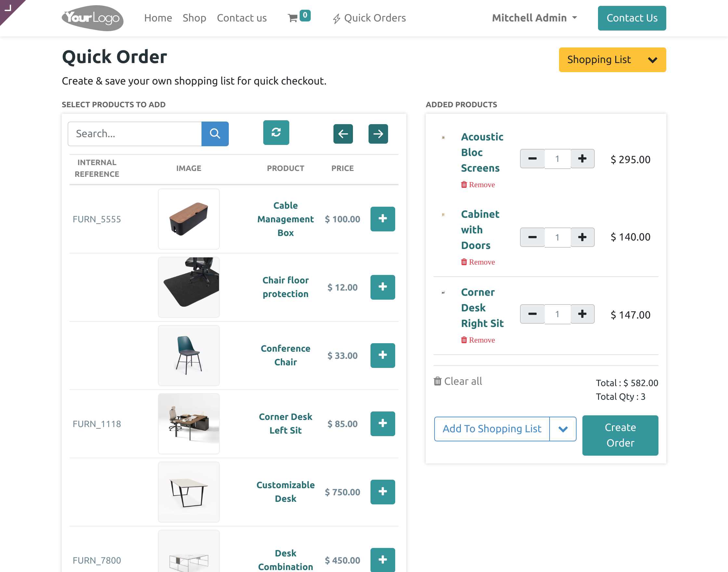Add Customizable Desk using plus icon
The image size is (728, 572).
[x=383, y=492]
